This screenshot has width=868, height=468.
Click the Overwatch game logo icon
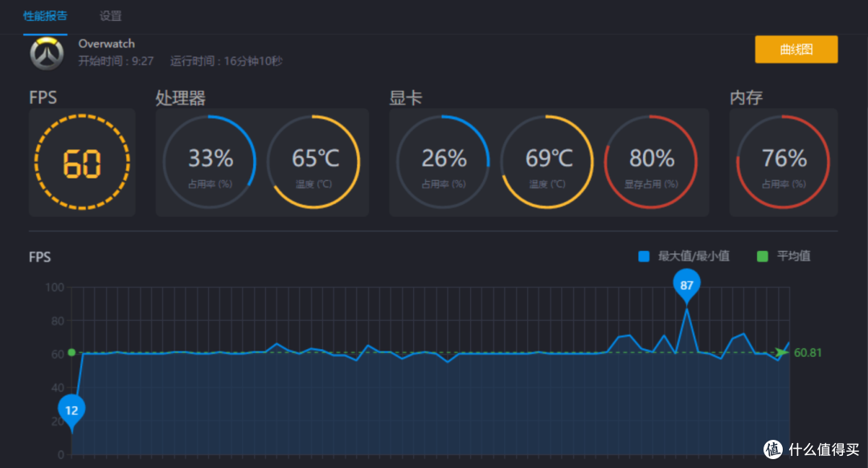(x=47, y=54)
